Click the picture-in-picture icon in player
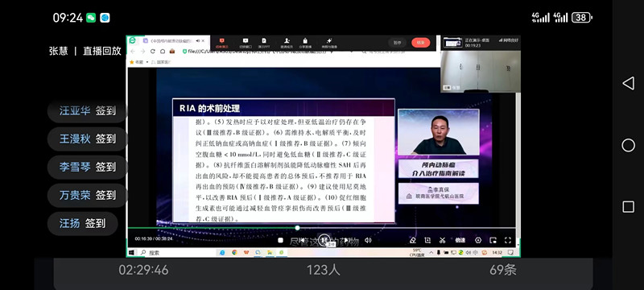This screenshot has width=644, height=290. (493, 240)
